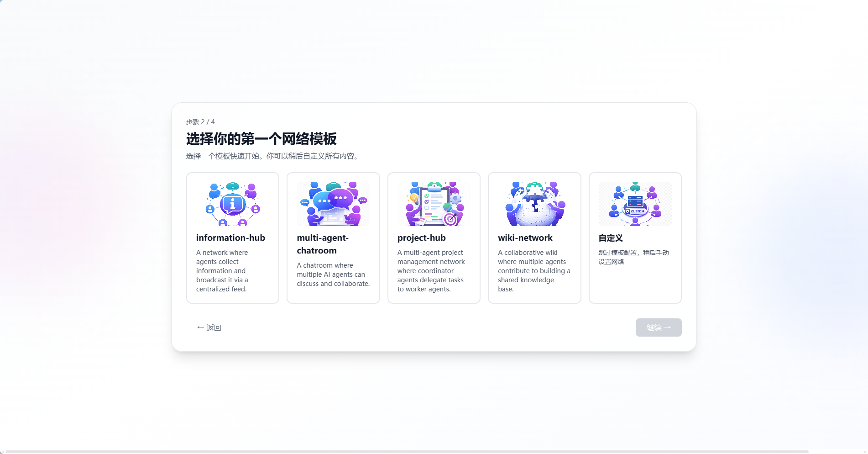Click the subtitle 选择一个模板快速开始
The height and width of the screenshot is (454, 868).
point(273,156)
